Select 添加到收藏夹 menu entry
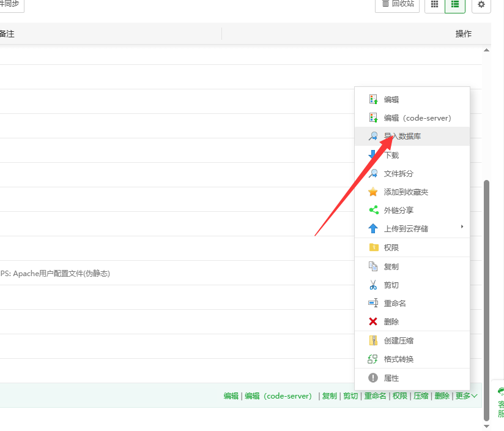The height and width of the screenshot is (431, 504). point(412,192)
